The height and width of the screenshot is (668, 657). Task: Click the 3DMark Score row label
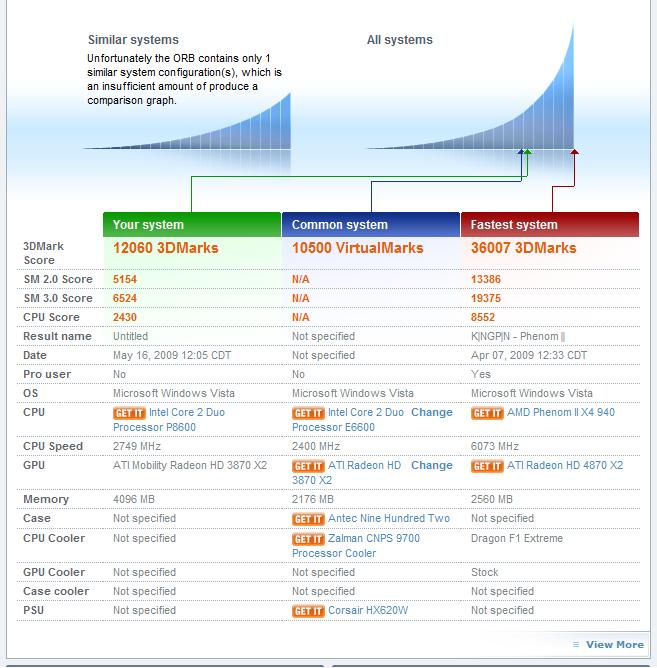(43, 253)
